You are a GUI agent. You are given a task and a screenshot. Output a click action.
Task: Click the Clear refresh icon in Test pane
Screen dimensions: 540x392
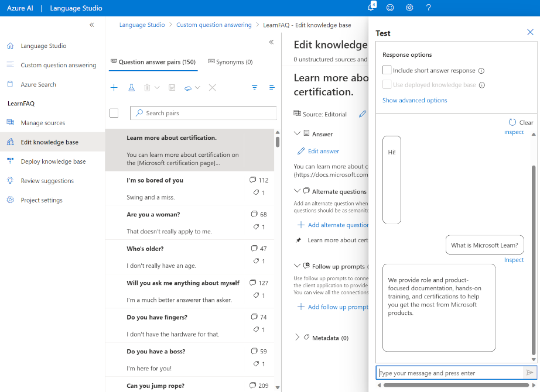click(512, 122)
